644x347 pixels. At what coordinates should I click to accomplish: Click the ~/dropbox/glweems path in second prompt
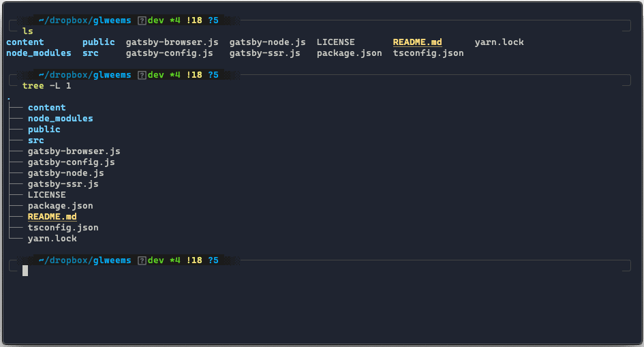(x=85, y=75)
